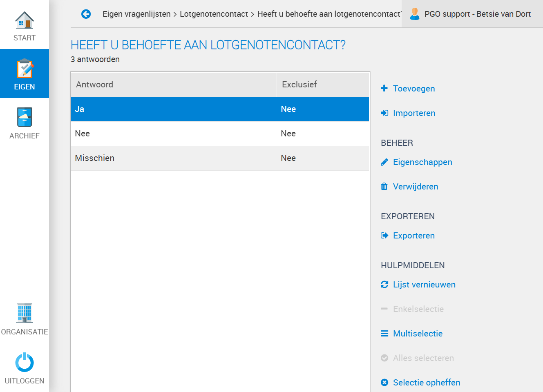Click the list icon beside Multiselectie
The width and height of the screenshot is (543, 392).
coord(384,334)
